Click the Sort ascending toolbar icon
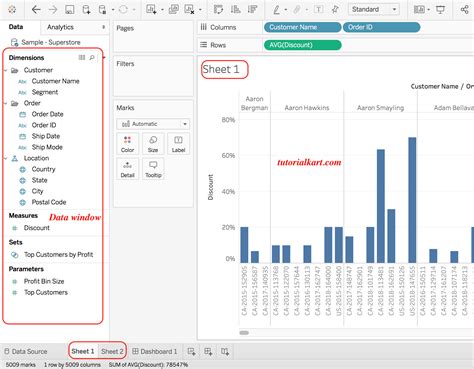Screen dimensions: 474x369 click(x=236, y=10)
